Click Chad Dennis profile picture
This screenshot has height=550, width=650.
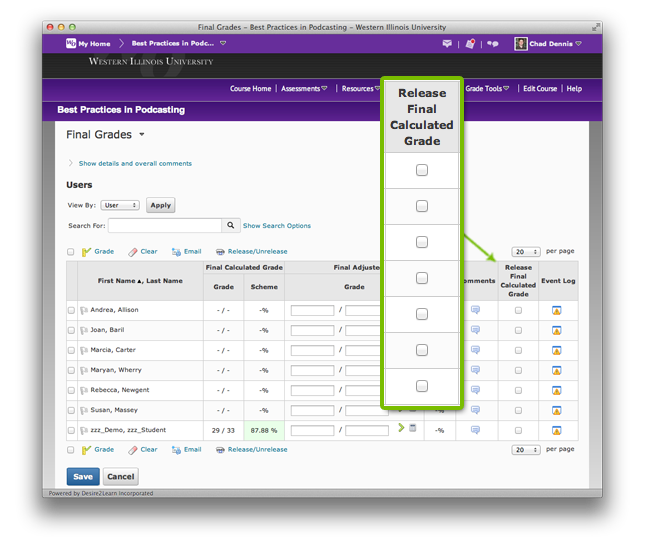[x=521, y=44]
